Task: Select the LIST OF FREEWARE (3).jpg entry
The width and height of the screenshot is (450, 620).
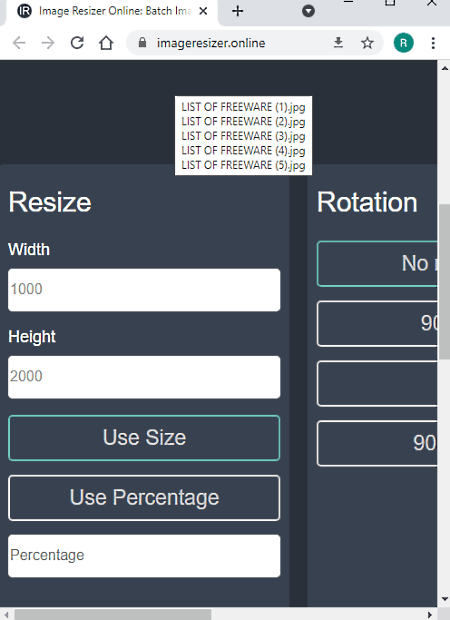Action: click(x=243, y=136)
